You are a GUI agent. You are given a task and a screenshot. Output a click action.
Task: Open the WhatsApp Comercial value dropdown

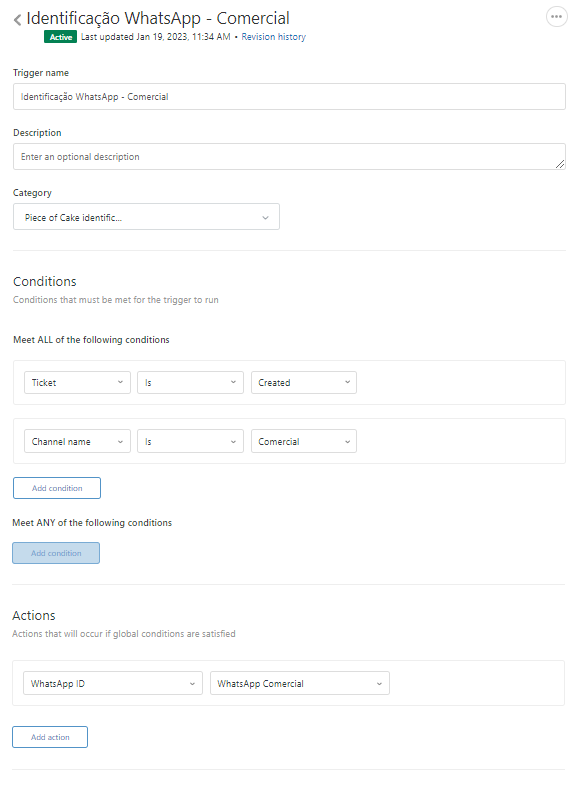(x=300, y=684)
